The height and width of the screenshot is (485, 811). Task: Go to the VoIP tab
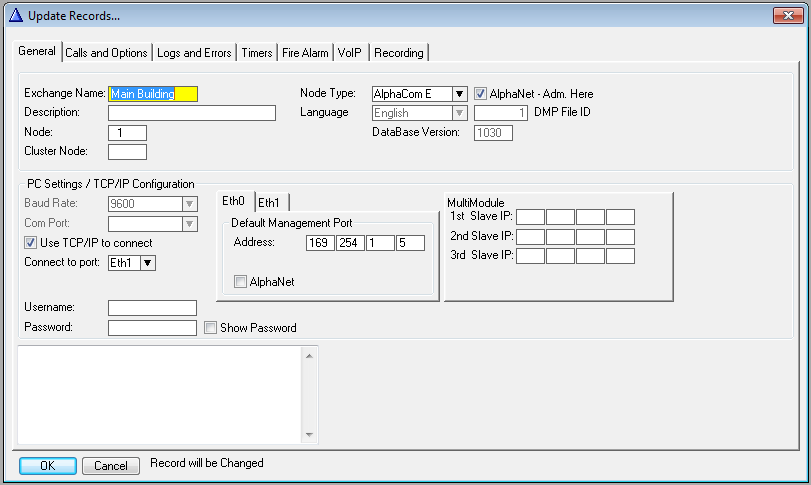pyautogui.click(x=350, y=53)
